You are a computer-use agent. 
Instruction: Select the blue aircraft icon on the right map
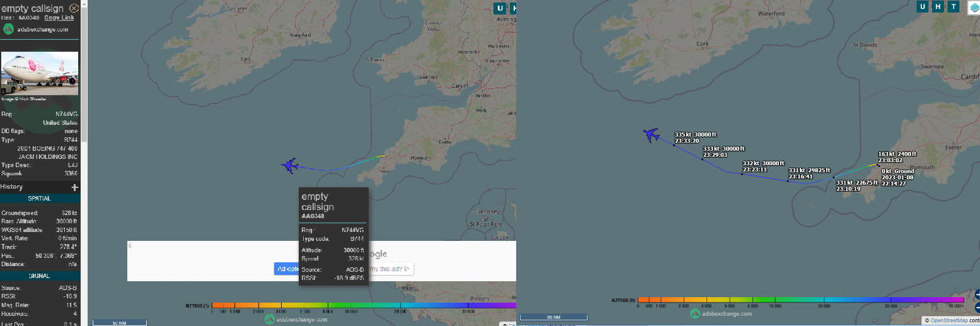(651, 135)
